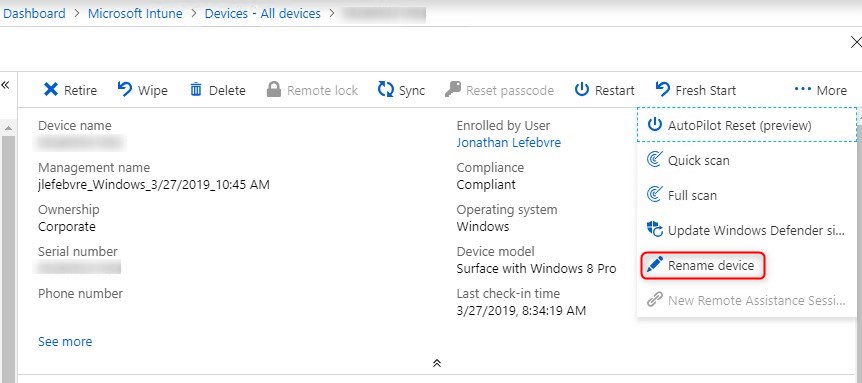
Task: Go to Dashboard breadcrumb link
Action: tap(34, 13)
